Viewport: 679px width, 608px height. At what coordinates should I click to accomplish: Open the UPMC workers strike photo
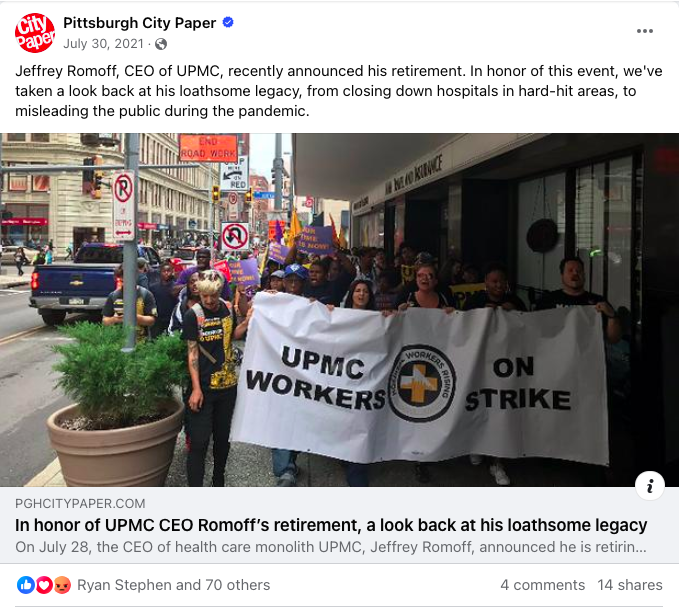click(x=340, y=310)
